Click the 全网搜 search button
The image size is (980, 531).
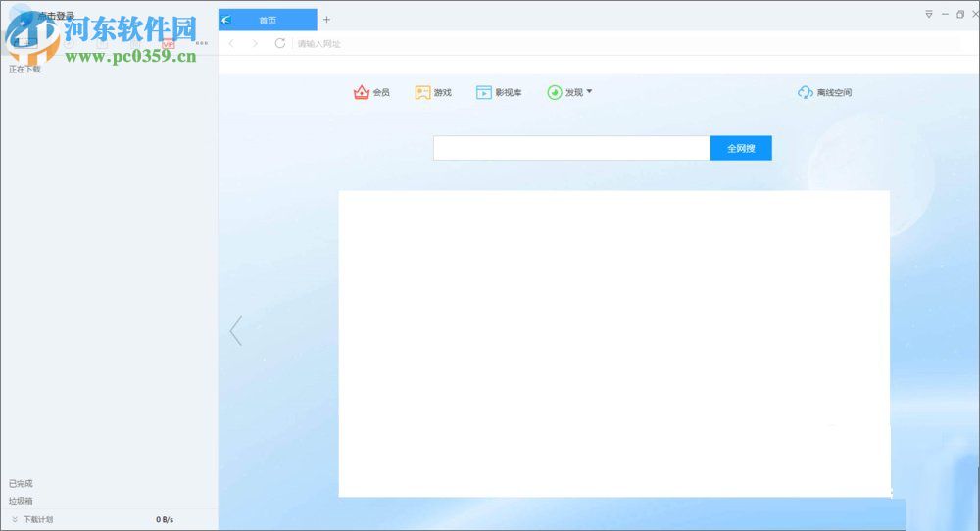pos(741,148)
